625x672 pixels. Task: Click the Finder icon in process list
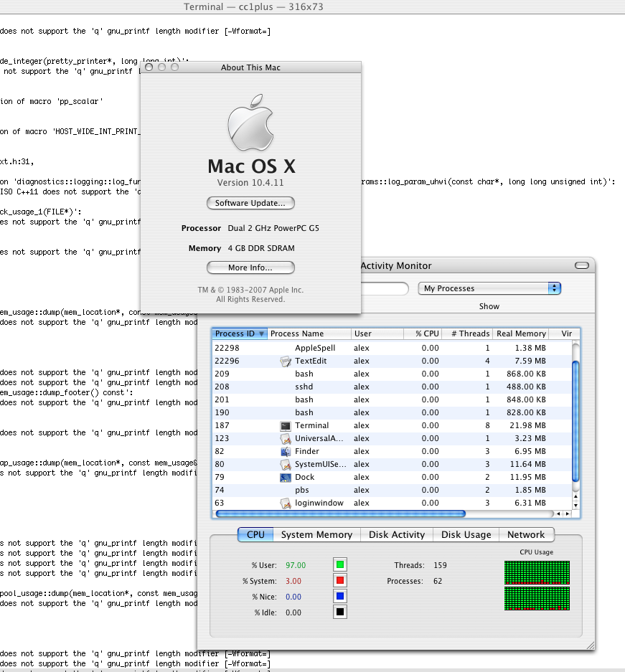click(x=286, y=451)
